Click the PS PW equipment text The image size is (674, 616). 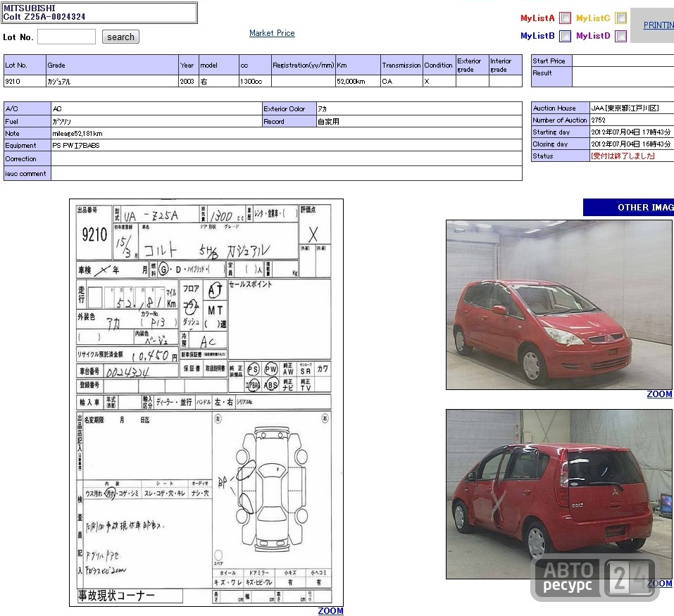pos(76,146)
